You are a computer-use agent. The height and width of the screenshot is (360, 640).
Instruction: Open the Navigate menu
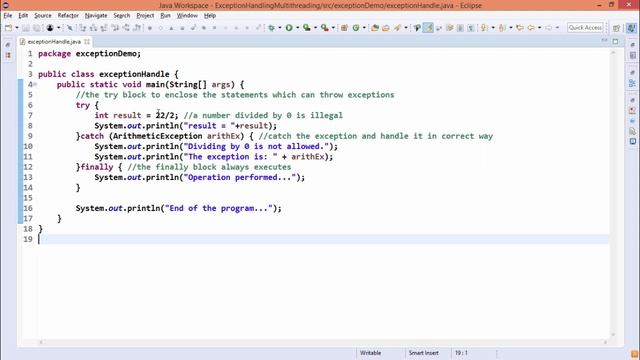[96, 16]
